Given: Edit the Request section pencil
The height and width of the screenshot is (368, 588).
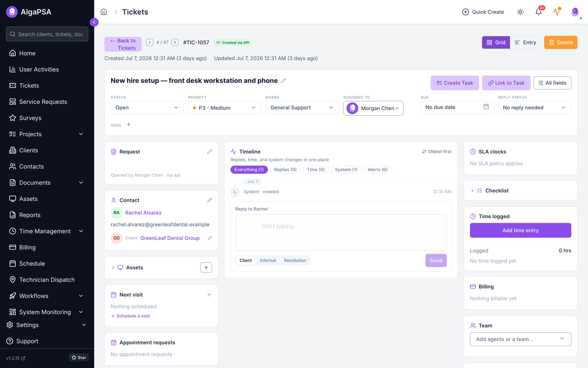Looking at the screenshot, I should pyautogui.click(x=209, y=152).
